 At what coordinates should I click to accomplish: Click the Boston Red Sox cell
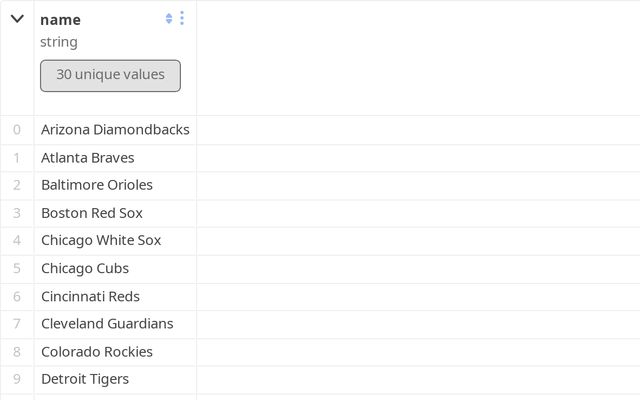click(x=92, y=213)
